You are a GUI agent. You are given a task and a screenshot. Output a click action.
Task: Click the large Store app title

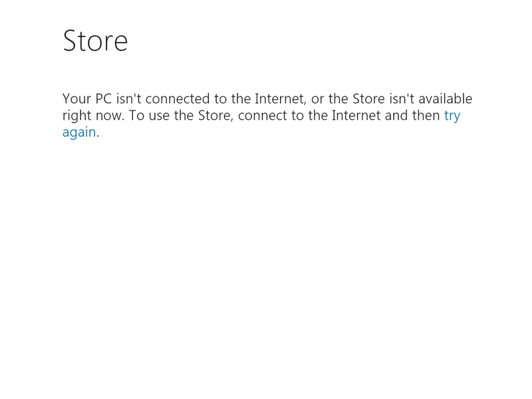[x=95, y=40]
